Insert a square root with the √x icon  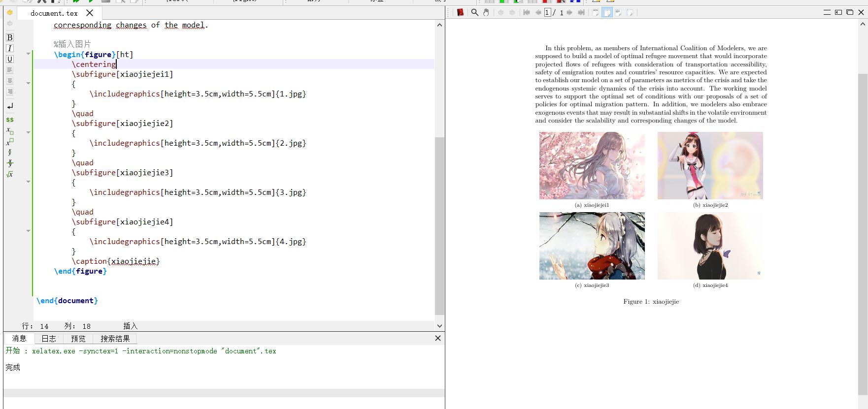[10, 174]
